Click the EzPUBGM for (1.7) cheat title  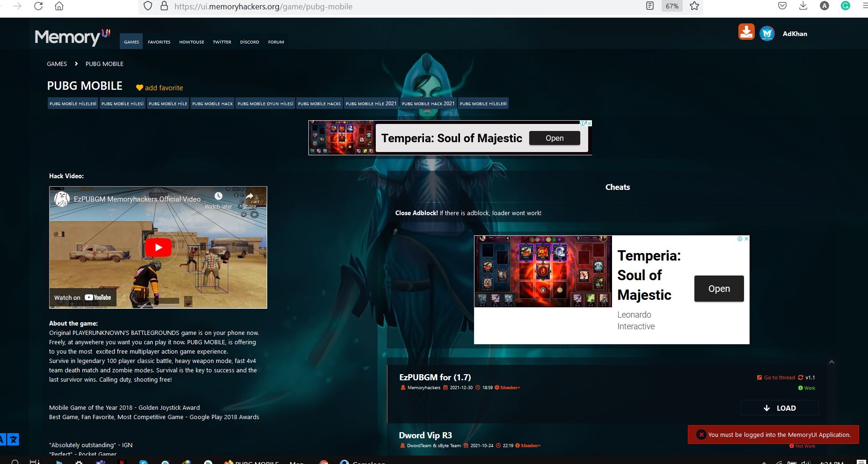[435, 377]
